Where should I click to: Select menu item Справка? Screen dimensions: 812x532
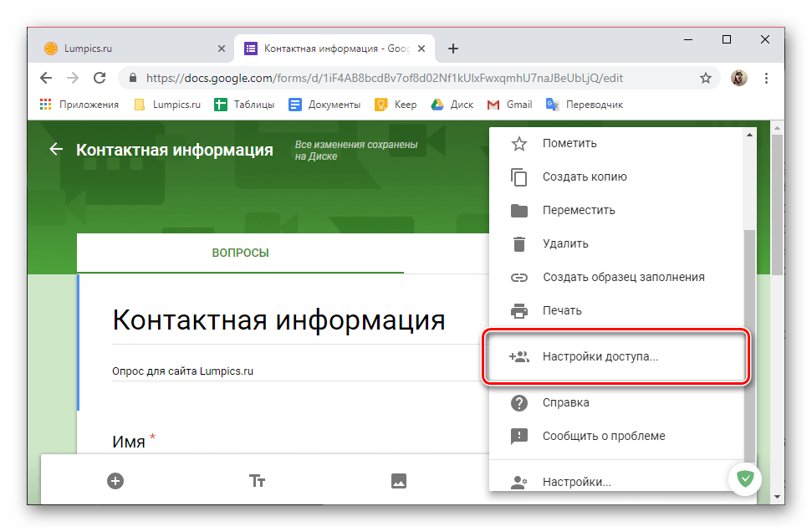coord(616,402)
